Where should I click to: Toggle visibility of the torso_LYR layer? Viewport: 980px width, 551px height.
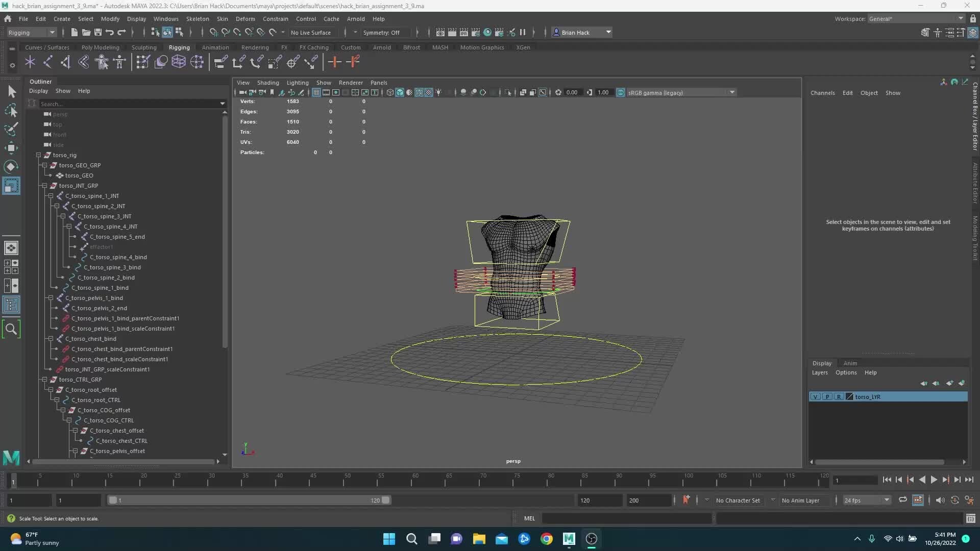815,396
